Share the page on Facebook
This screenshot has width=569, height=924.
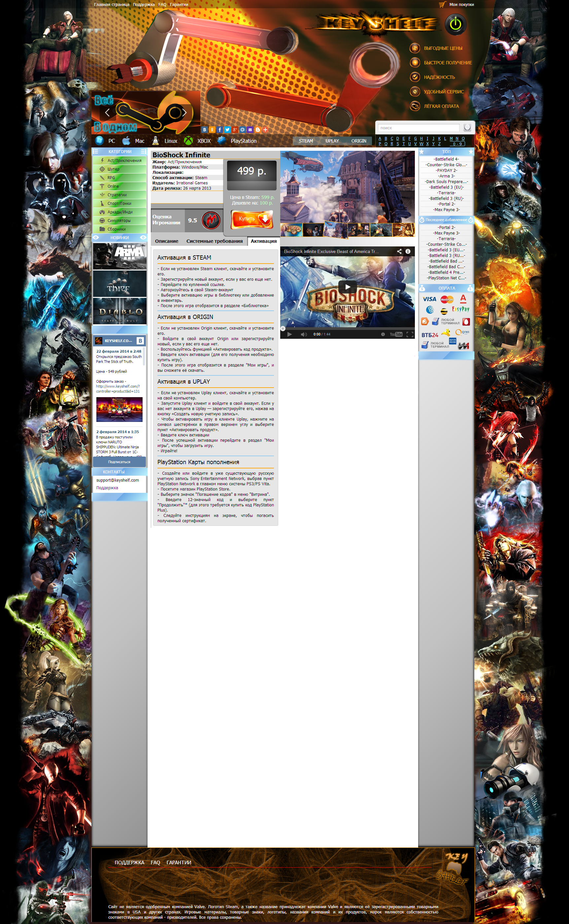[x=220, y=130]
